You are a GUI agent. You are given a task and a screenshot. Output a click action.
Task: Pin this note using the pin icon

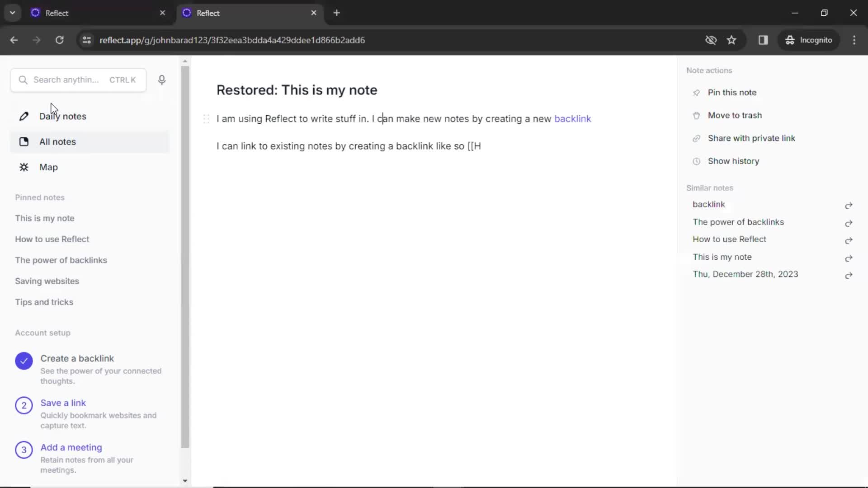coord(732,92)
